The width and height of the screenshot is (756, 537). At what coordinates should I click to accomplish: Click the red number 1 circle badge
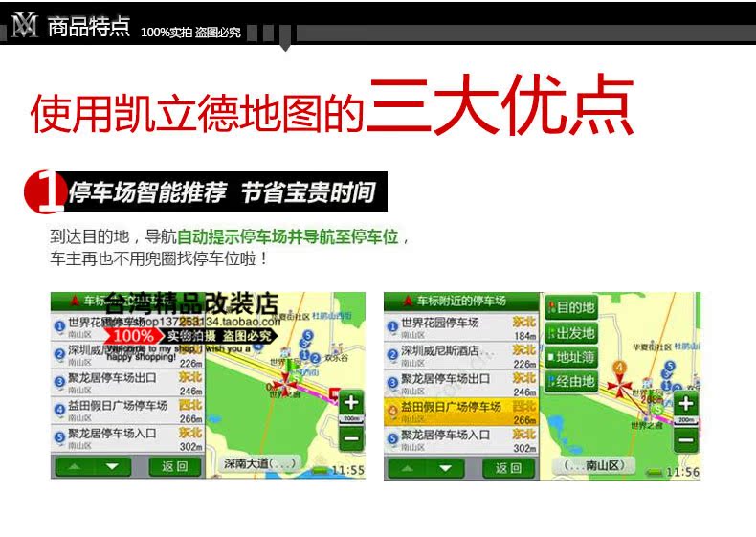tap(44, 191)
